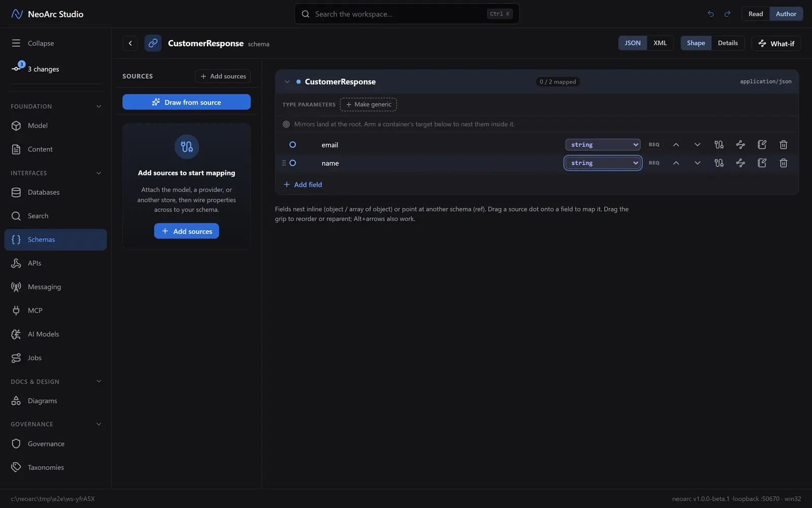The width and height of the screenshot is (812, 508).
Task: Click the undo arrow in top bar
Action: 710,14
